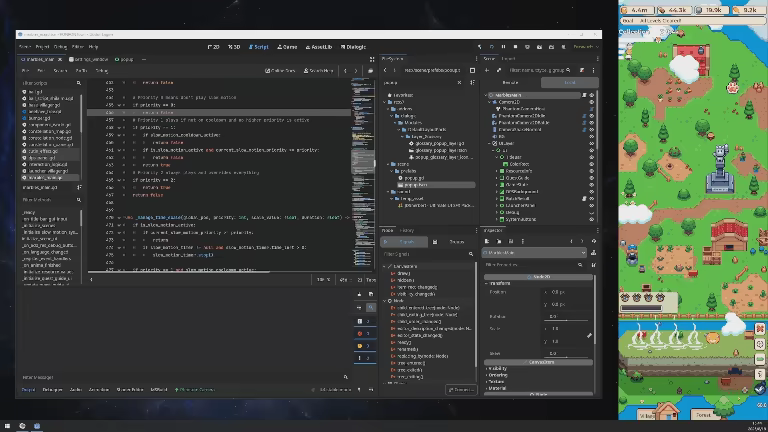This screenshot has width=768, height=432.
Task: Toggle visibility of the Camera2D node
Action: pyautogui.click(x=592, y=102)
